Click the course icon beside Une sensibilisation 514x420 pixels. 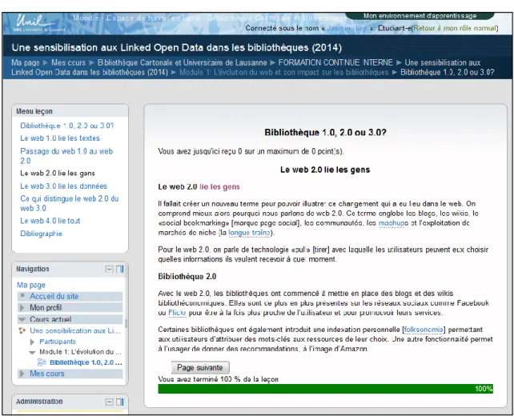22,330
